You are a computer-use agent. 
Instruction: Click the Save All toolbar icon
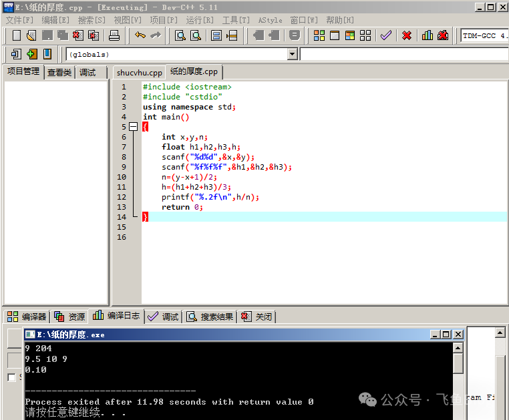[x=63, y=35]
